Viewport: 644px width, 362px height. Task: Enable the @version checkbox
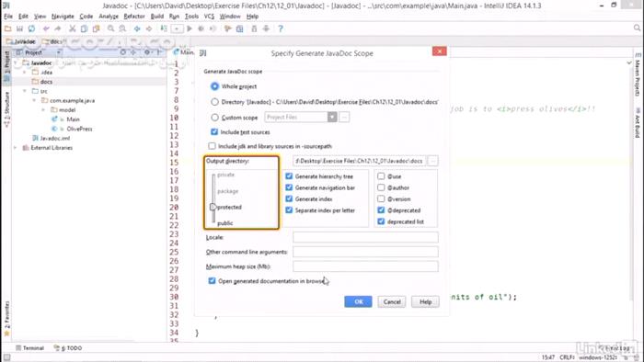point(381,198)
